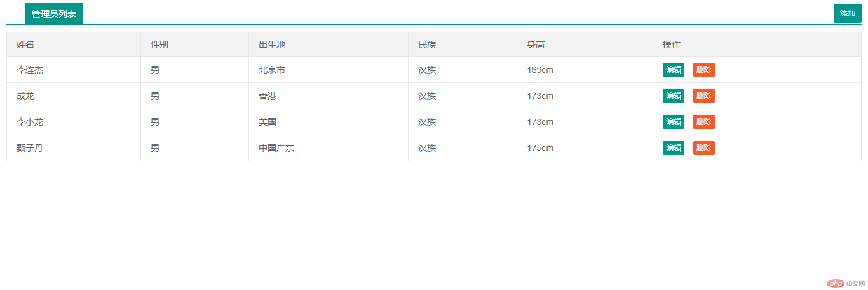This screenshot has height=290, width=868.
Task: Delete the 李连杰 row
Action: (704, 70)
